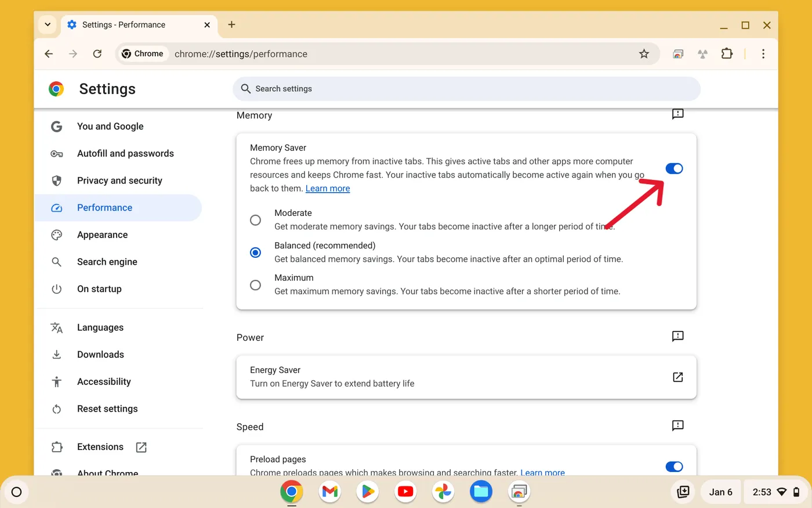Open a new tab with plus button
The image size is (812, 508).
pyautogui.click(x=231, y=24)
